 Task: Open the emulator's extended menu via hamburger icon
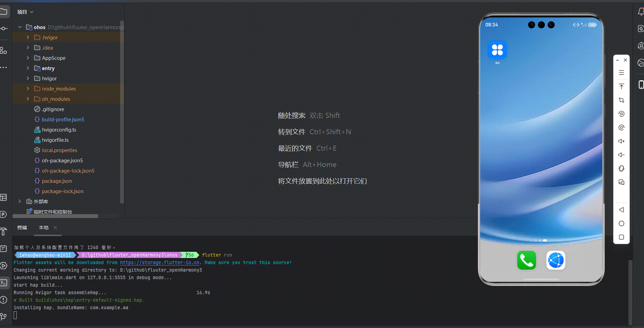click(621, 72)
